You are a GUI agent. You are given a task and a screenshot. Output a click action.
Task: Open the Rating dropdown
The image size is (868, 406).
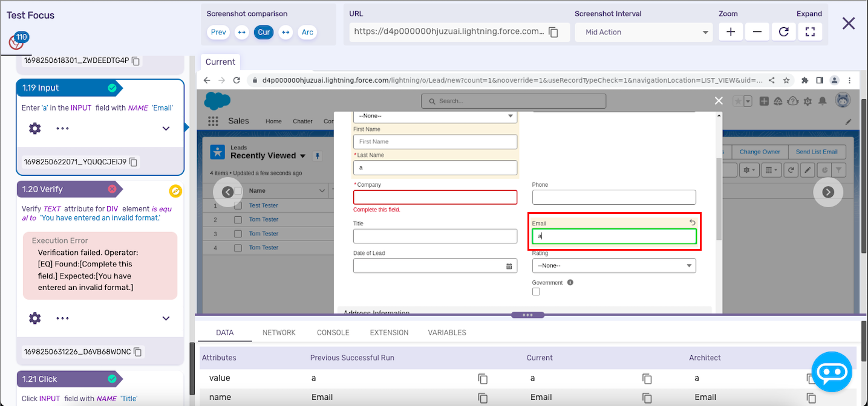[614, 265]
